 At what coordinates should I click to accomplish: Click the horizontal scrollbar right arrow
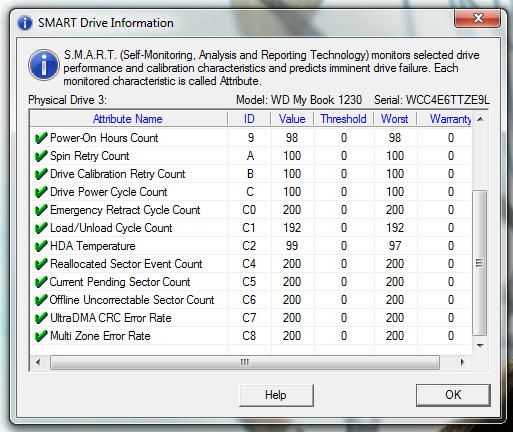pyautogui.click(x=462, y=362)
